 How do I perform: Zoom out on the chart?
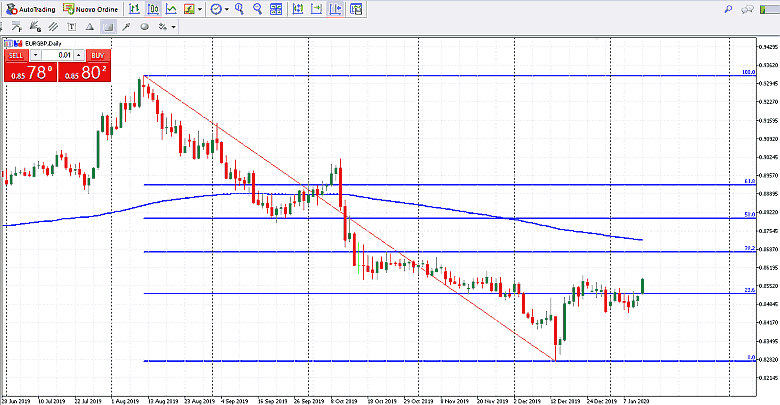[x=258, y=9]
